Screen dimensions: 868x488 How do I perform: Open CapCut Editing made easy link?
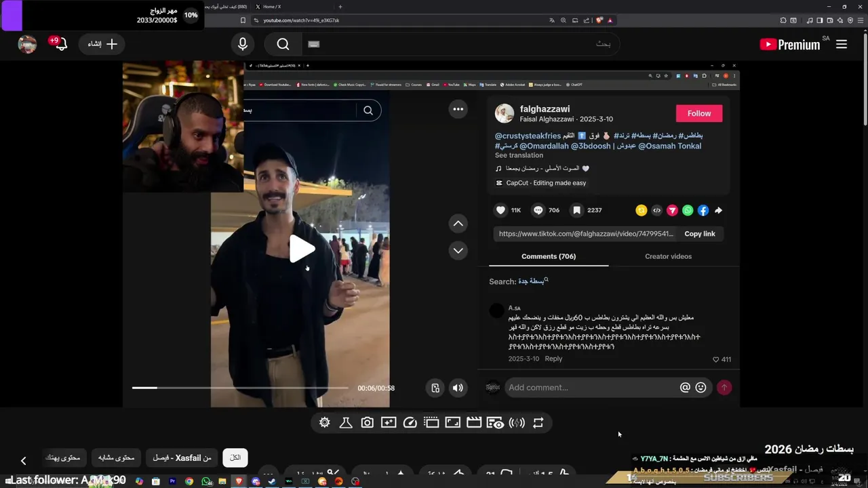541,183
